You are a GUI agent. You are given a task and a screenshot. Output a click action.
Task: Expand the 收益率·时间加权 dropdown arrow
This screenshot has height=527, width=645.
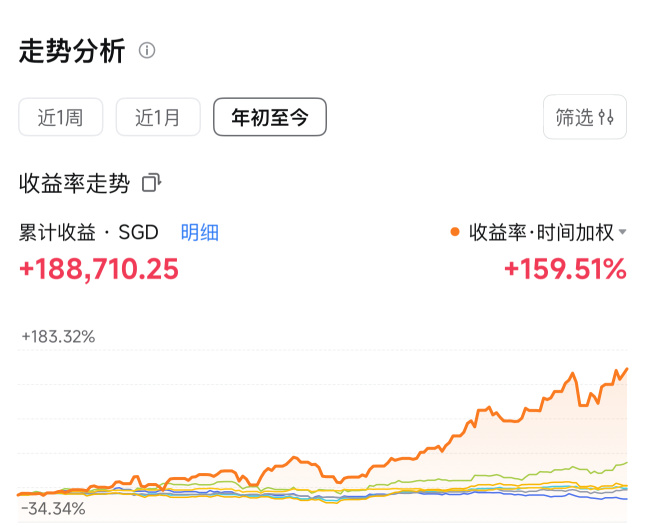click(x=622, y=232)
